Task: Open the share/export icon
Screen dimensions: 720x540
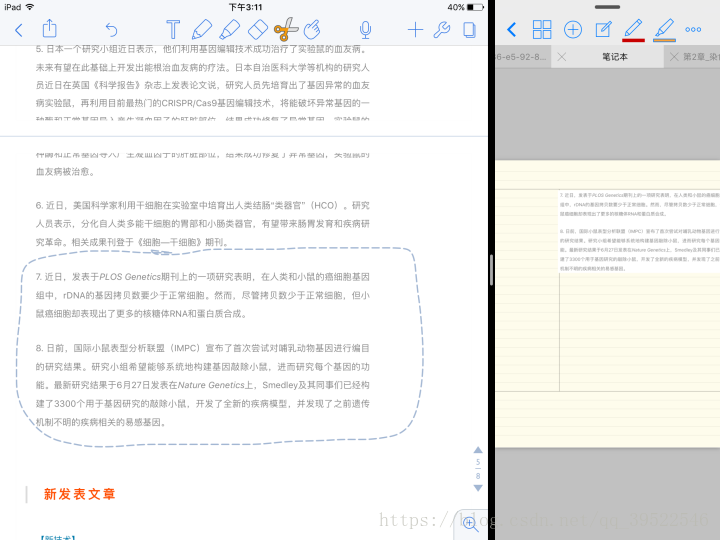Action: [x=50, y=29]
